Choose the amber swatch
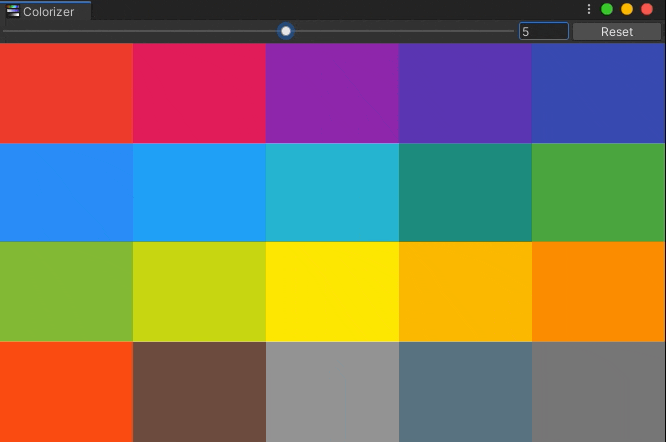Screen dimensions: 666x442 tap(465, 292)
